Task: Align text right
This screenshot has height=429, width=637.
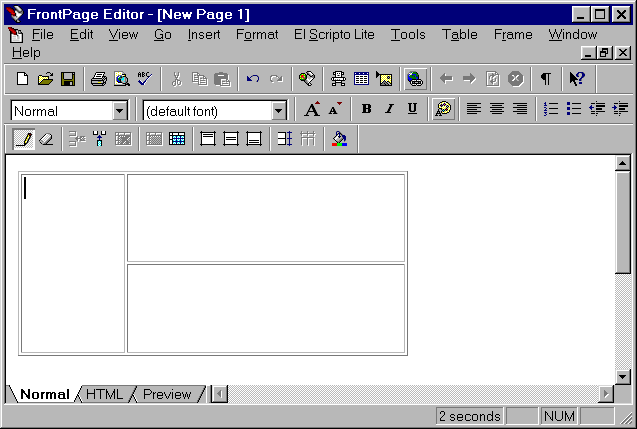Action: point(520,109)
